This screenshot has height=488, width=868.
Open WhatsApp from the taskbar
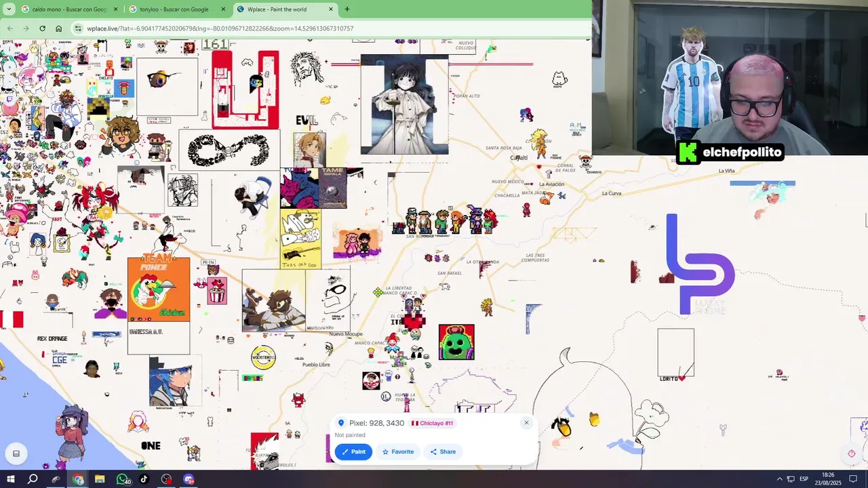coord(123,479)
